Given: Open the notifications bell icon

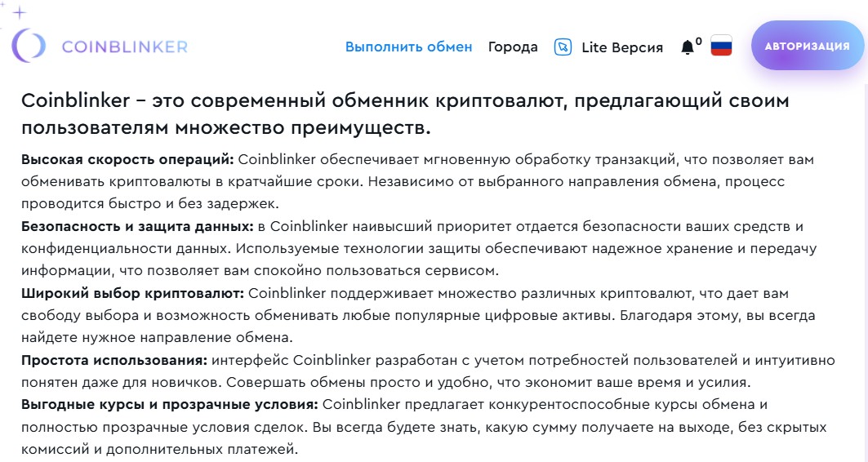Looking at the screenshot, I should (x=687, y=47).
